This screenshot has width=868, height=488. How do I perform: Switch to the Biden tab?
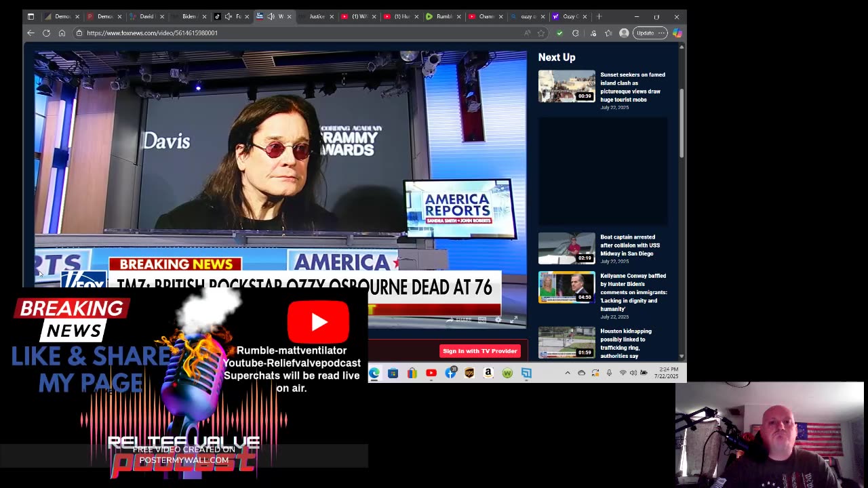(x=188, y=16)
